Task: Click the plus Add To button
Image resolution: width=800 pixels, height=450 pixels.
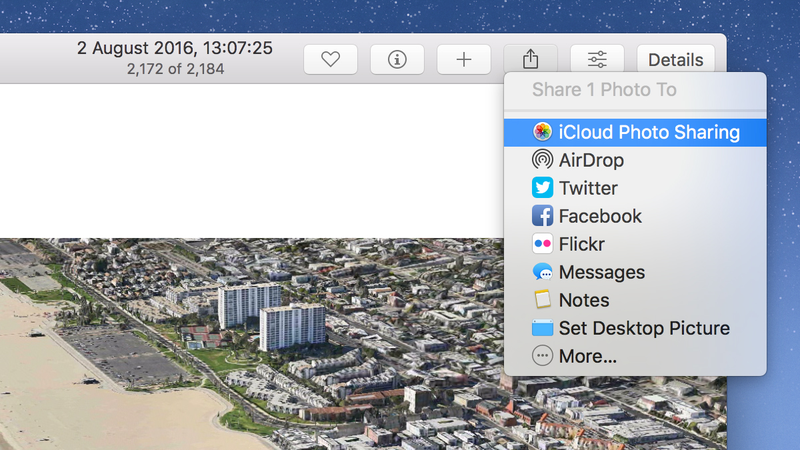Action: click(x=464, y=60)
